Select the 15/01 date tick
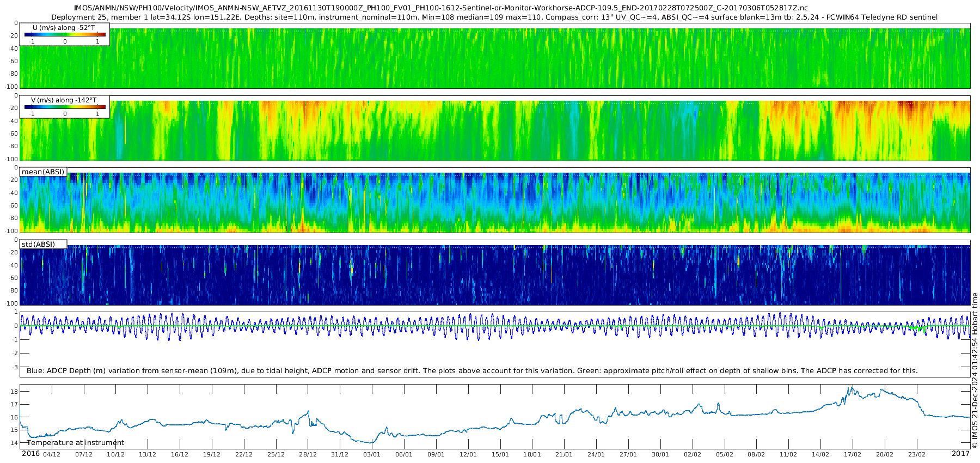This screenshot has width=980, height=463. (500, 454)
